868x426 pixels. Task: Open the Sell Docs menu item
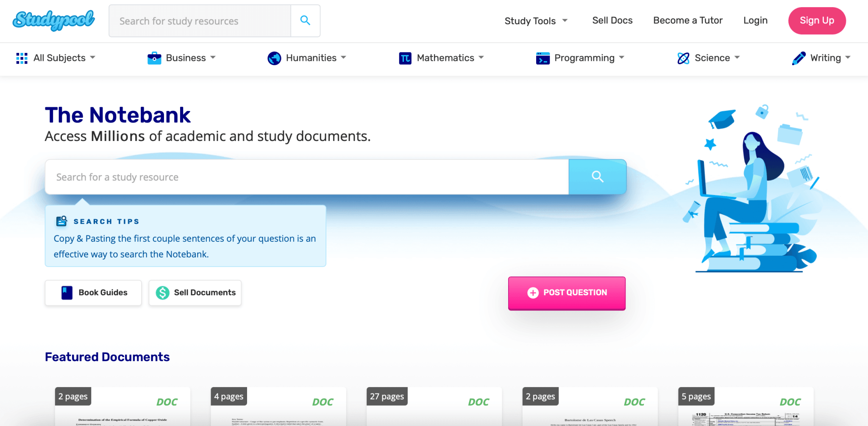pos(612,20)
